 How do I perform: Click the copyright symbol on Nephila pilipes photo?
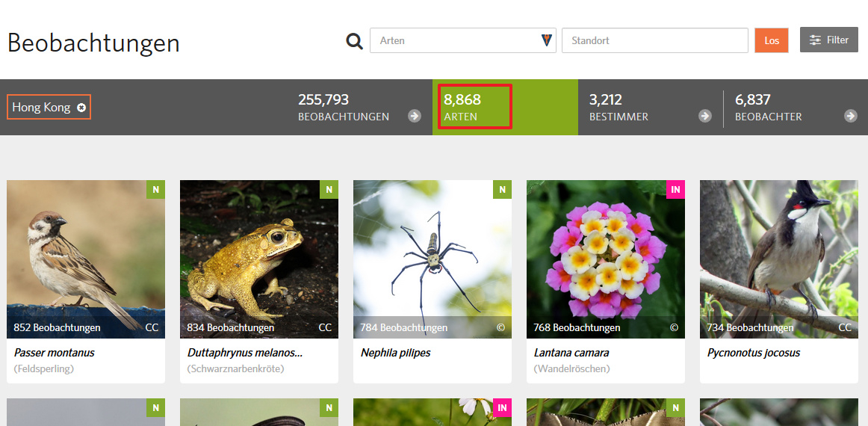coord(500,327)
